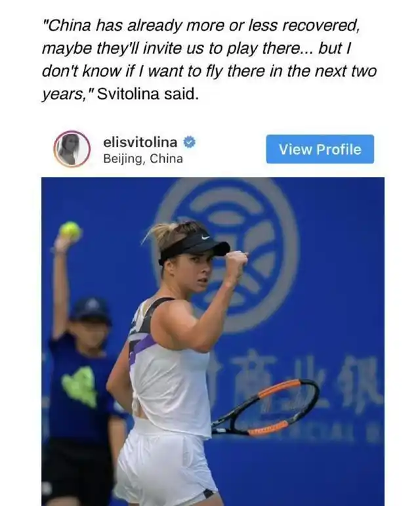Open the elisvitolina profile avatar
The width and height of the screenshot is (420, 506).
pos(72,149)
